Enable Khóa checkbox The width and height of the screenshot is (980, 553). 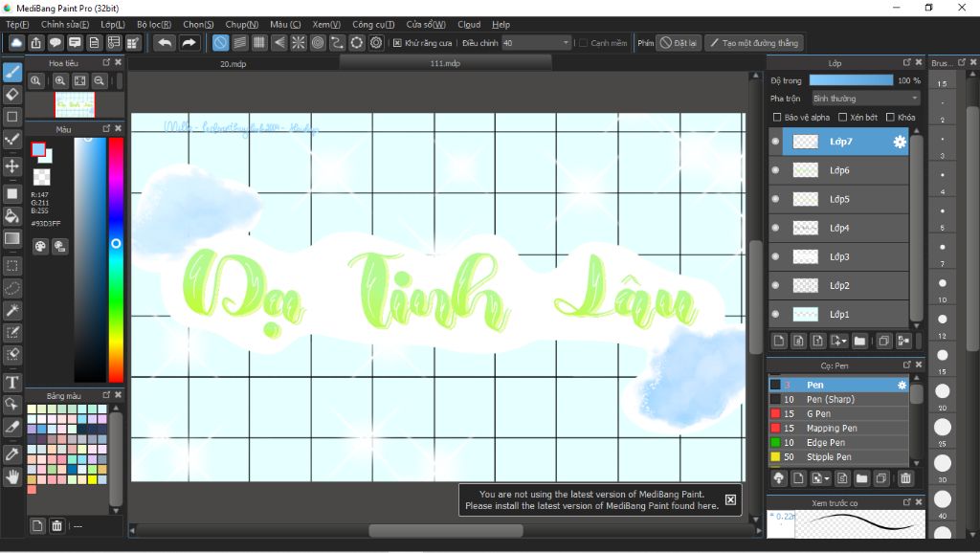(x=890, y=118)
